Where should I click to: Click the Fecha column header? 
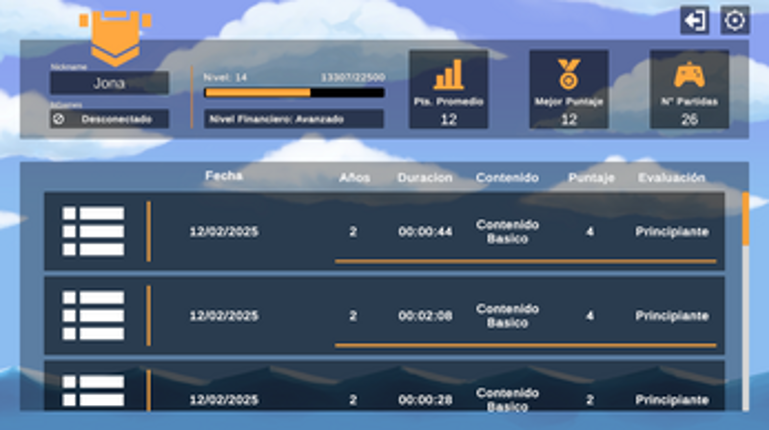pyautogui.click(x=224, y=176)
